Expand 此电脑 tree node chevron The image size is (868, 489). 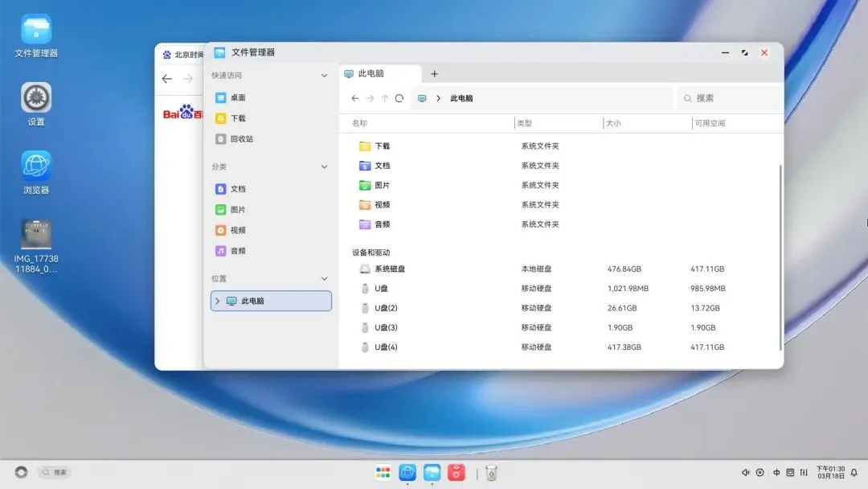click(218, 301)
